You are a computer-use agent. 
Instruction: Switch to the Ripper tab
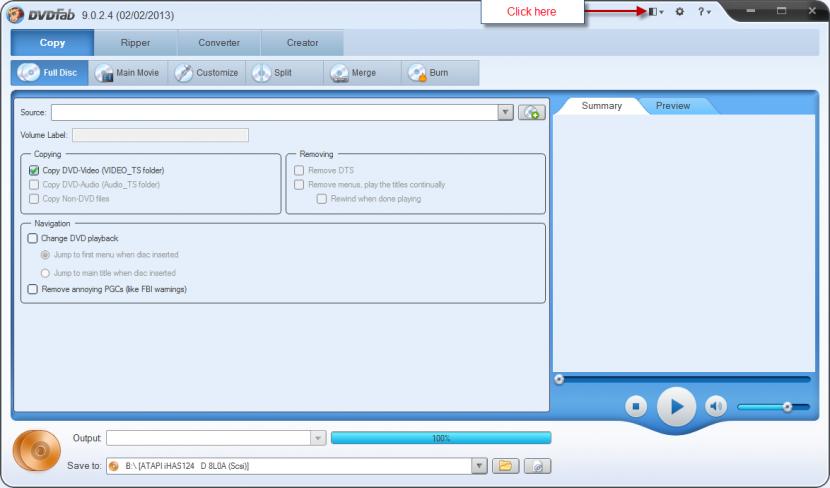click(136, 43)
